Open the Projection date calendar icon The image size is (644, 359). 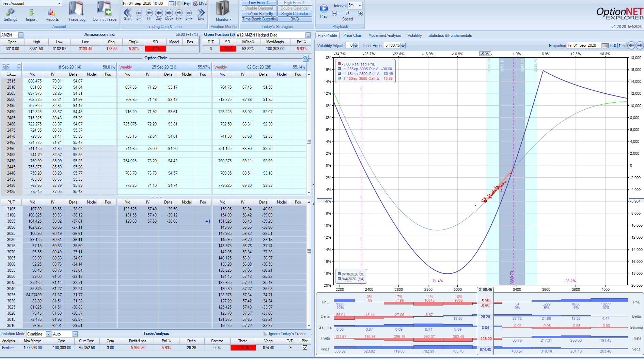tap(604, 45)
